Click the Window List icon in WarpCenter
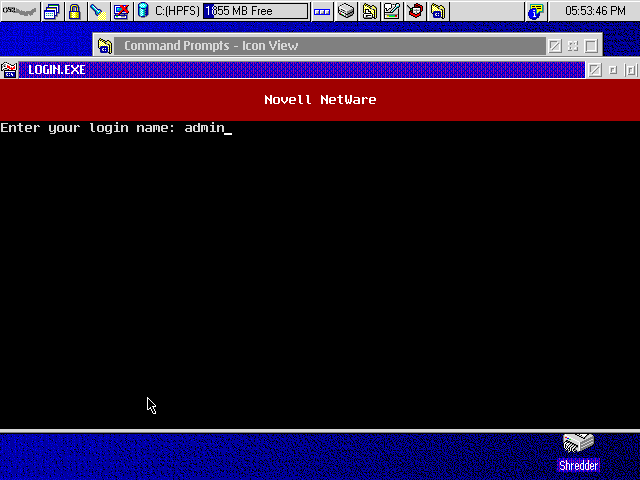The height and width of the screenshot is (480, 640). tap(52, 11)
